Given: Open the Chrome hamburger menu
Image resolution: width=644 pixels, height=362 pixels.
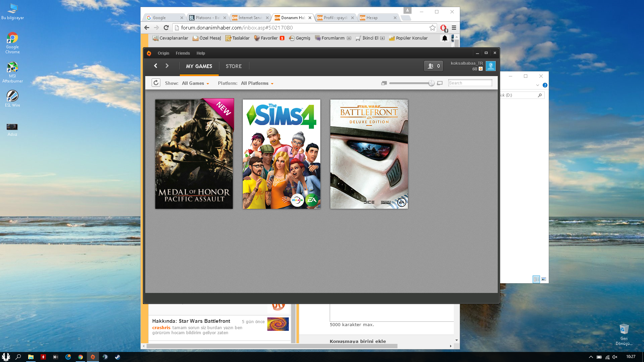Looking at the screenshot, I should (454, 28).
